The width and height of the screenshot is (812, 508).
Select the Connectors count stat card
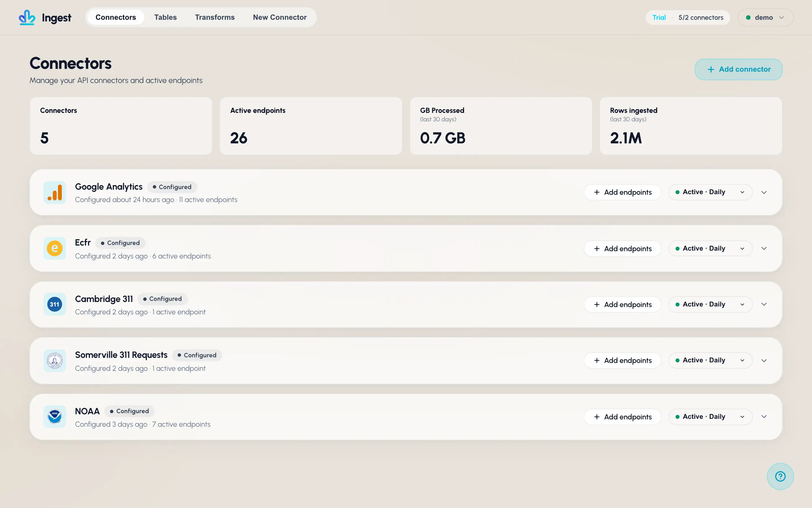(x=121, y=126)
